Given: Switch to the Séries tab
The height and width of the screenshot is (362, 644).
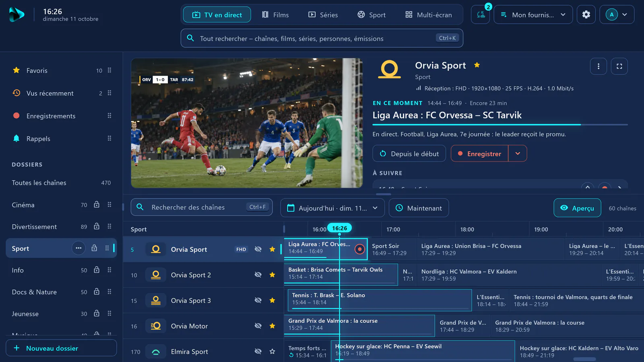Looking at the screenshot, I should coord(323,15).
